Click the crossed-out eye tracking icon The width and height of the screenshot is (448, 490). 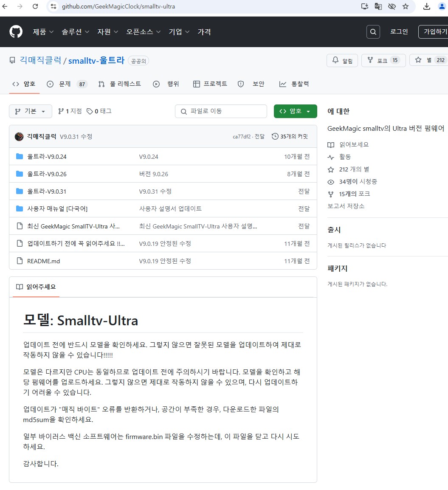[x=392, y=6]
